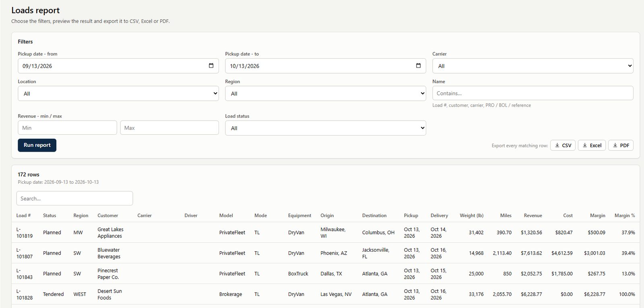Open the Load status dropdown
This screenshot has width=644, height=308.
(325, 128)
